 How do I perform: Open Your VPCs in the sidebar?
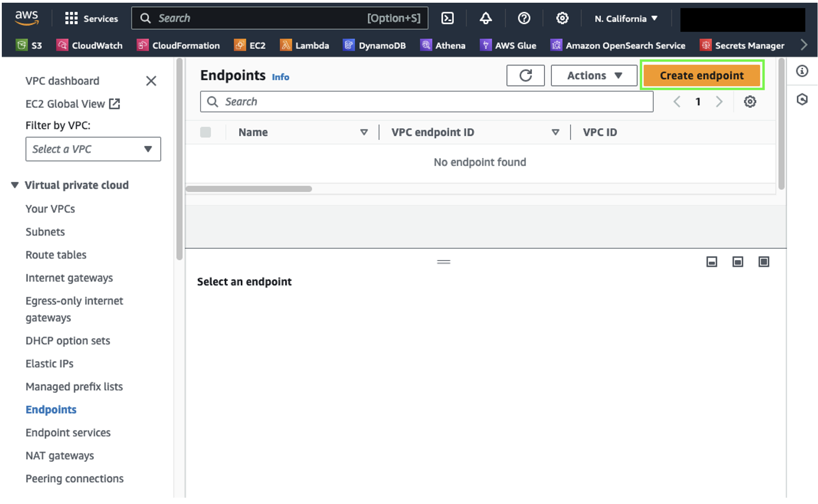pos(50,209)
